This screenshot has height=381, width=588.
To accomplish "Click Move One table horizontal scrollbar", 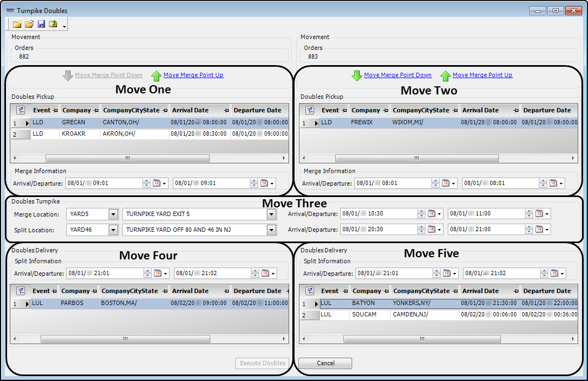I will point(128,158).
